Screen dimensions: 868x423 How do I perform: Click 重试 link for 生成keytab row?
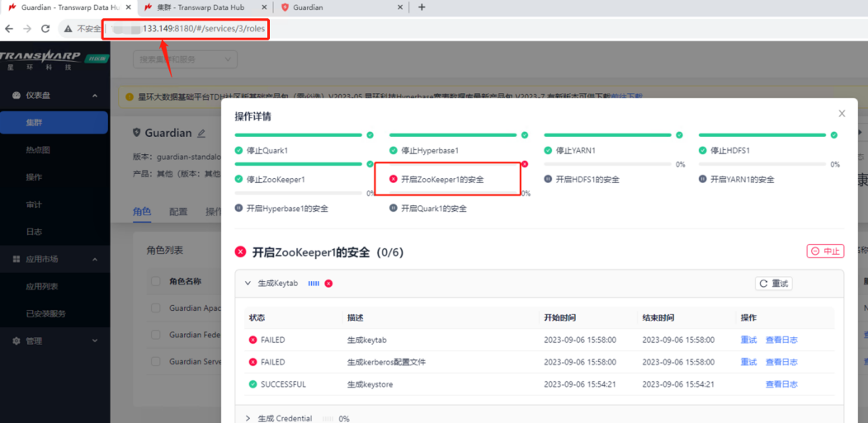[748, 340]
